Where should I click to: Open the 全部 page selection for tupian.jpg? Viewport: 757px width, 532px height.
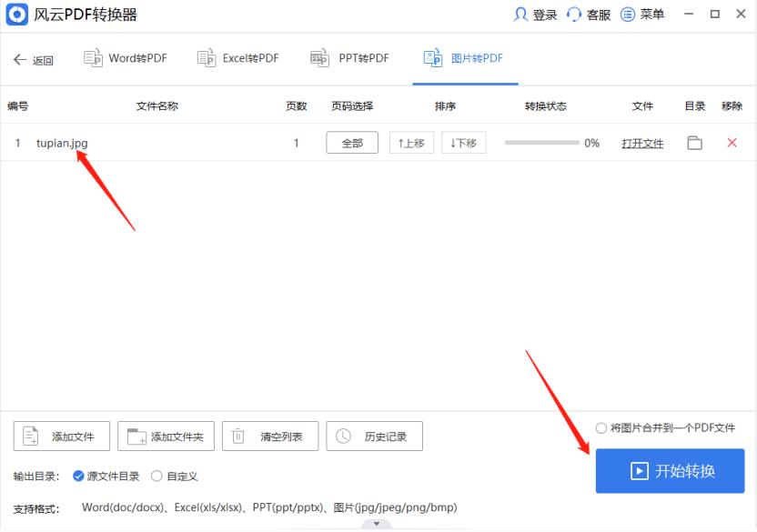[352, 142]
